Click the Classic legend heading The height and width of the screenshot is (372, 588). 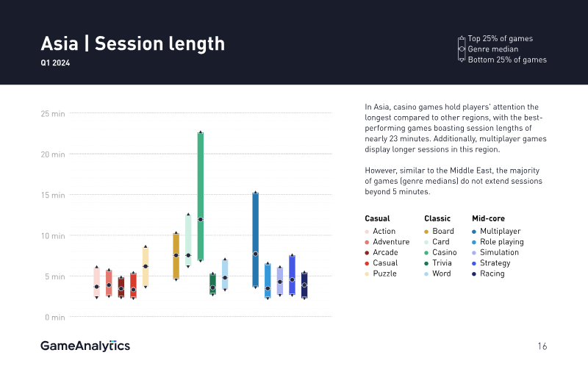(x=437, y=218)
